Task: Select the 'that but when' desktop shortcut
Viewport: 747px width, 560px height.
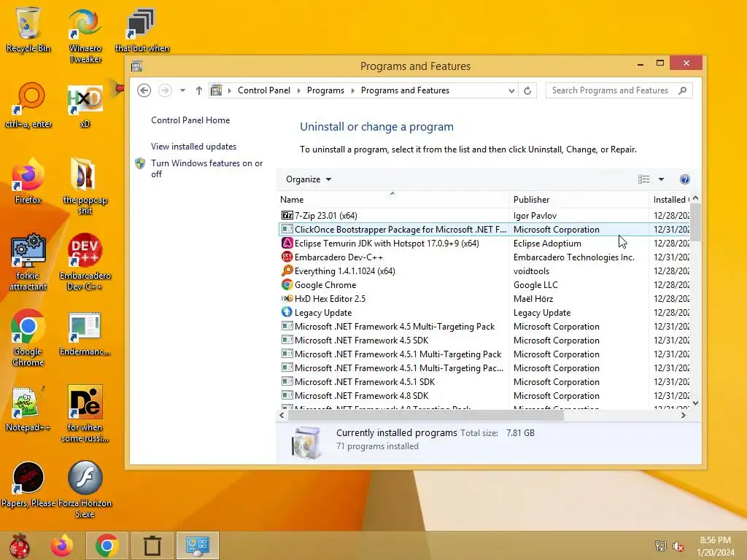Action: point(142,29)
